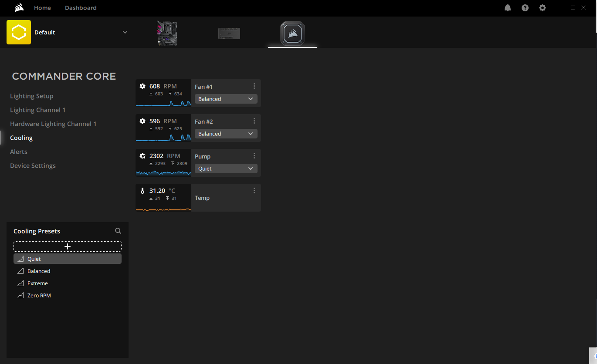Click the yellow Default profile icon

pos(19,32)
